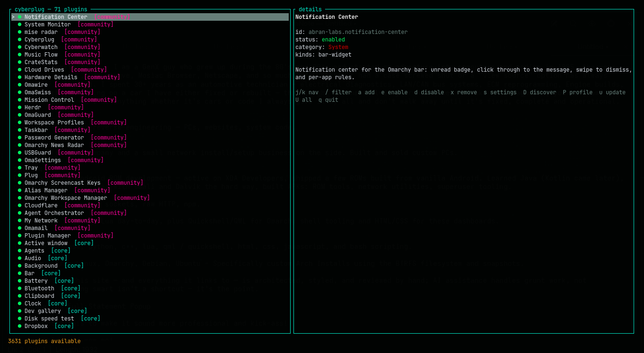This screenshot has width=644, height=353.
Task: Select the OmaGuard plugin row
Action: click(x=150, y=115)
